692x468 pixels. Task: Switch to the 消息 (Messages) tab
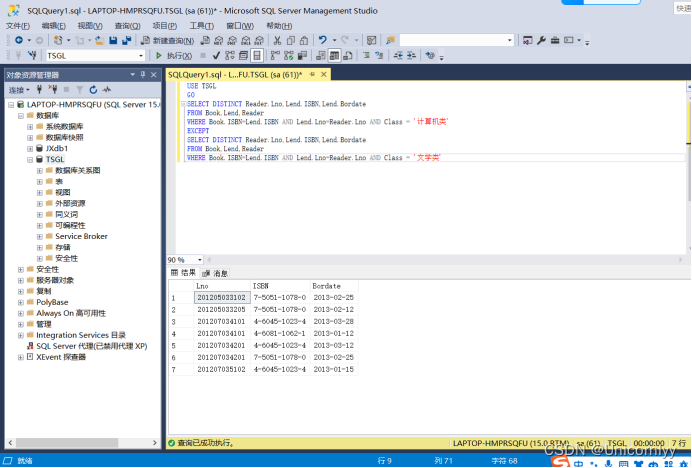pos(215,273)
